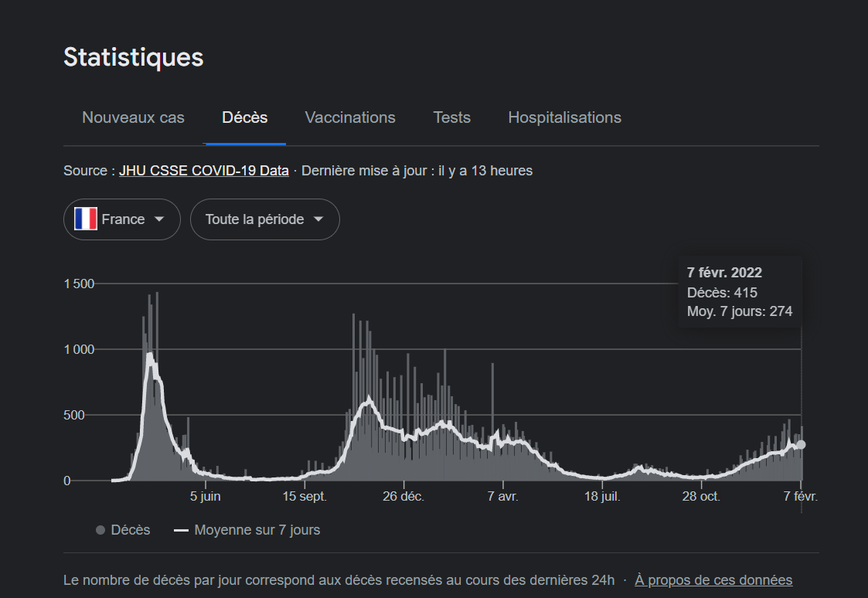
Task: Click the white data point marker at 7 févr.
Action: point(802,444)
